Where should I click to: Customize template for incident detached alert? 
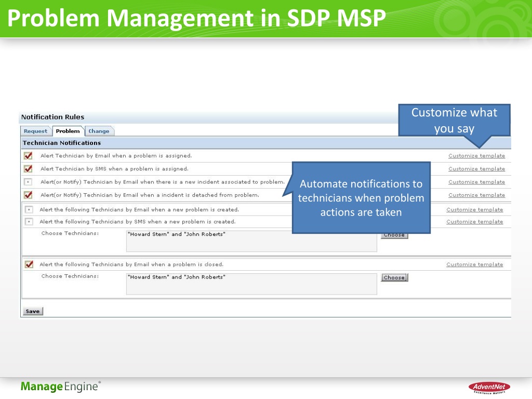point(476,195)
